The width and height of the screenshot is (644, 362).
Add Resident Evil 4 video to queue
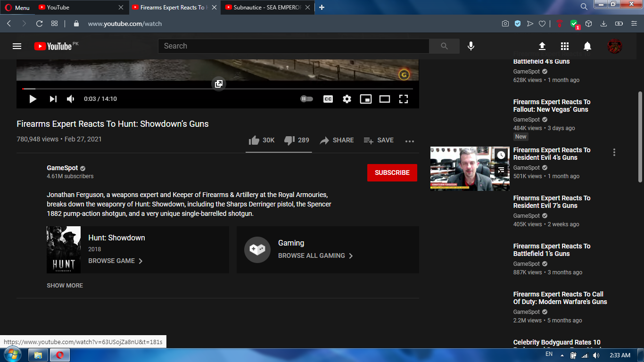501,170
